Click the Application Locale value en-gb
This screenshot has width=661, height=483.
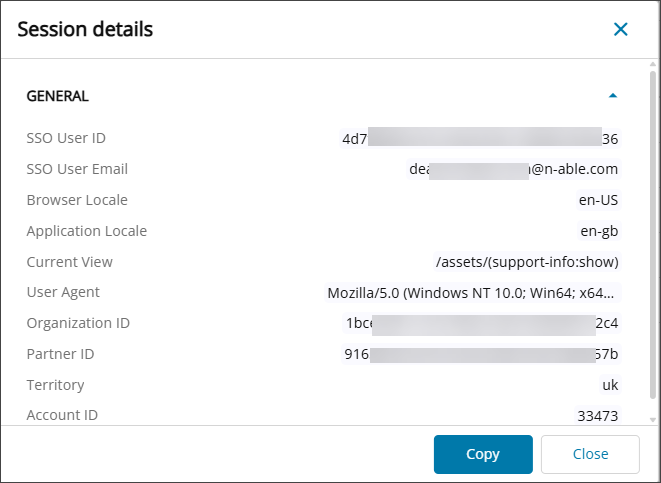point(599,231)
